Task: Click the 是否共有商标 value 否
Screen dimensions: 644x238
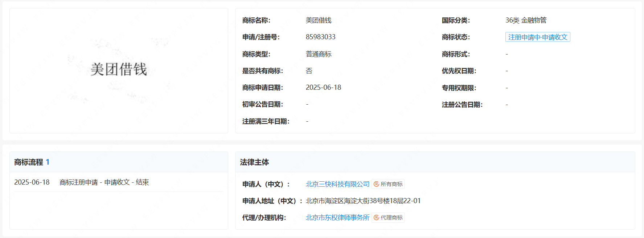Action: pos(309,71)
